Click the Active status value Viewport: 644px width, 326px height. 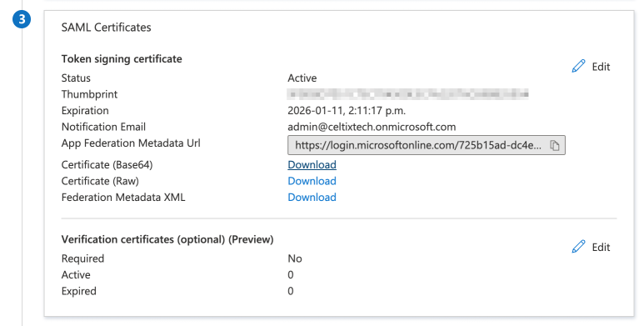pyautogui.click(x=302, y=78)
